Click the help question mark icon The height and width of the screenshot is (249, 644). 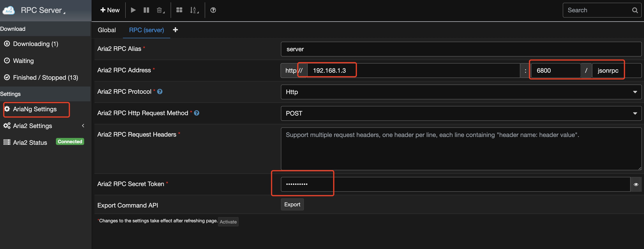pos(213,10)
